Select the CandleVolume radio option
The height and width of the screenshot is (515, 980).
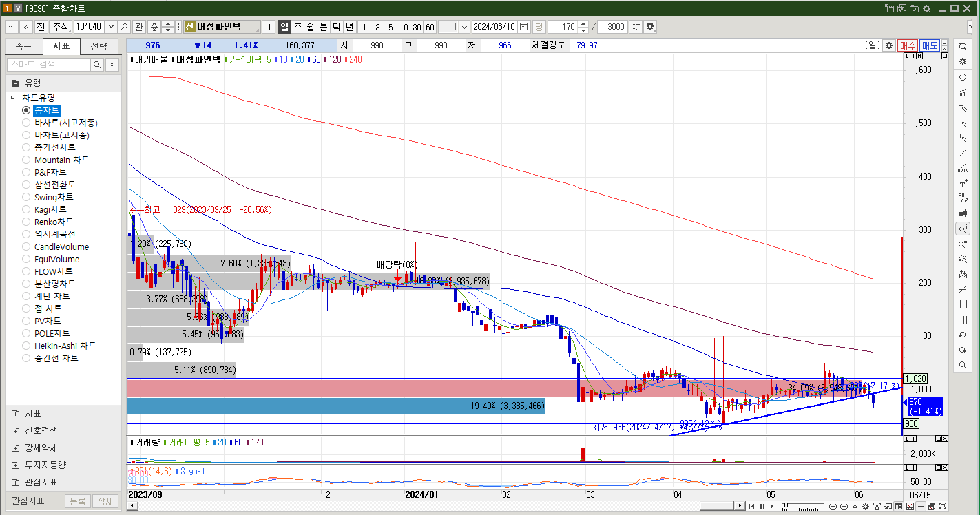tap(27, 246)
